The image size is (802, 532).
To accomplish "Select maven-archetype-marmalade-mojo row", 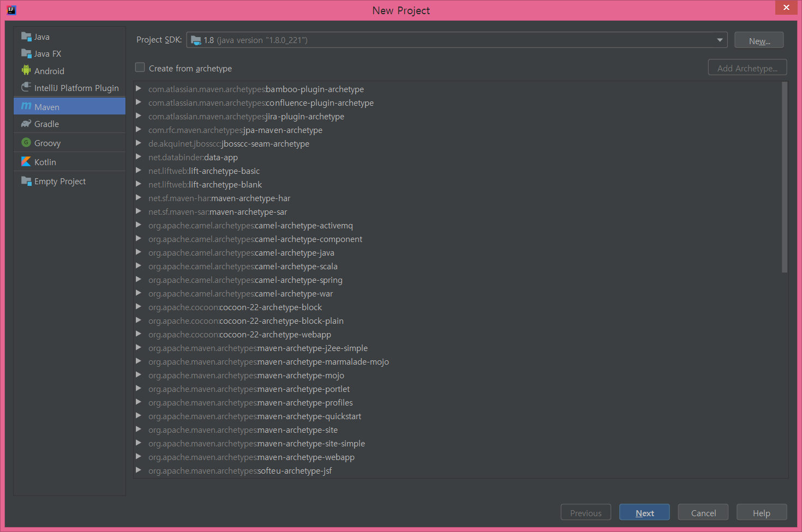I will pyautogui.click(x=457, y=361).
